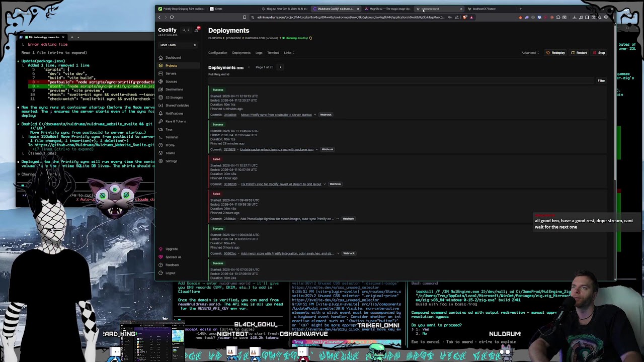The image size is (644, 362).
Task: Click the browser address bar URL
Action: click(351, 17)
